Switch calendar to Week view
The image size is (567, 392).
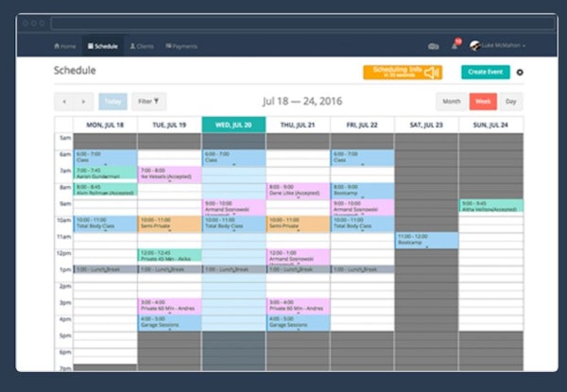pos(482,101)
